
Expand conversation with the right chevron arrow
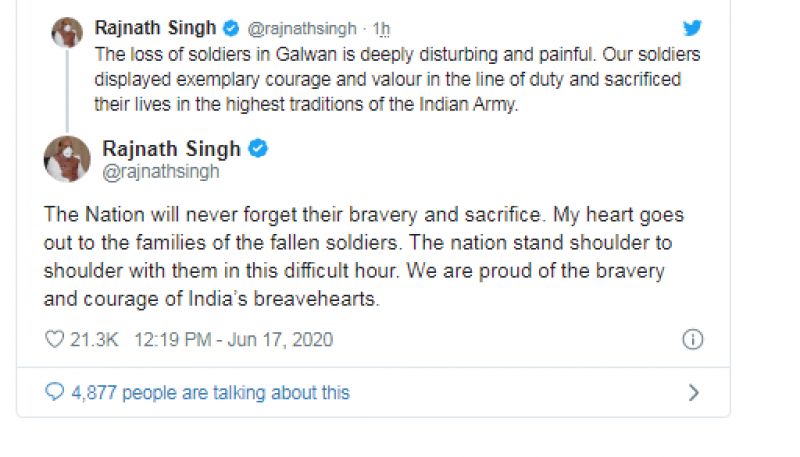pyautogui.click(x=693, y=393)
